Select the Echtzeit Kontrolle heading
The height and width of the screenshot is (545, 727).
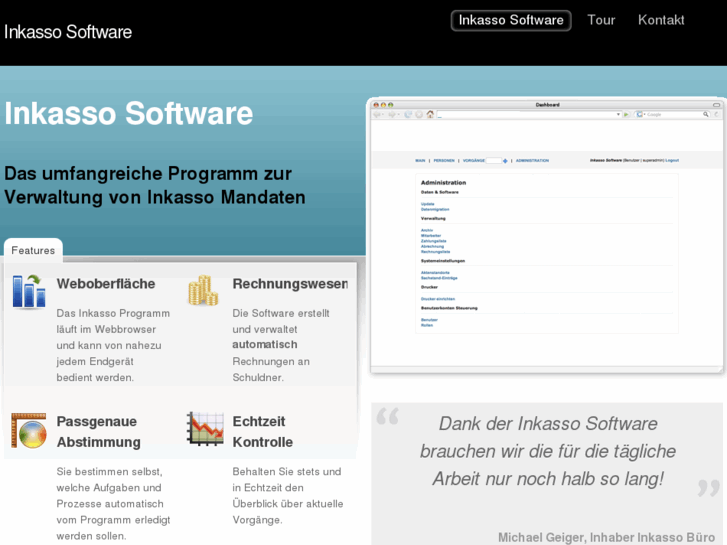pyautogui.click(x=262, y=431)
